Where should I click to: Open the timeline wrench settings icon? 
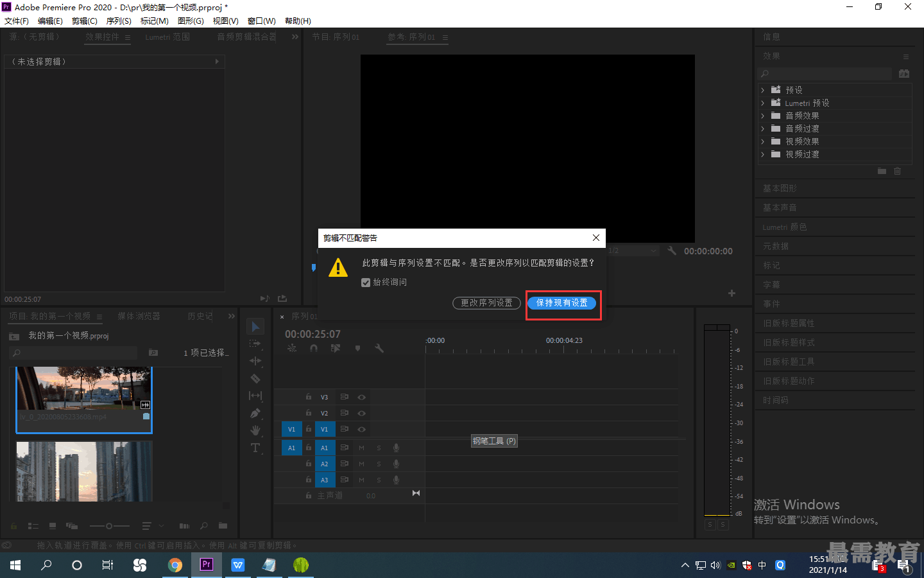coord(379,348)
